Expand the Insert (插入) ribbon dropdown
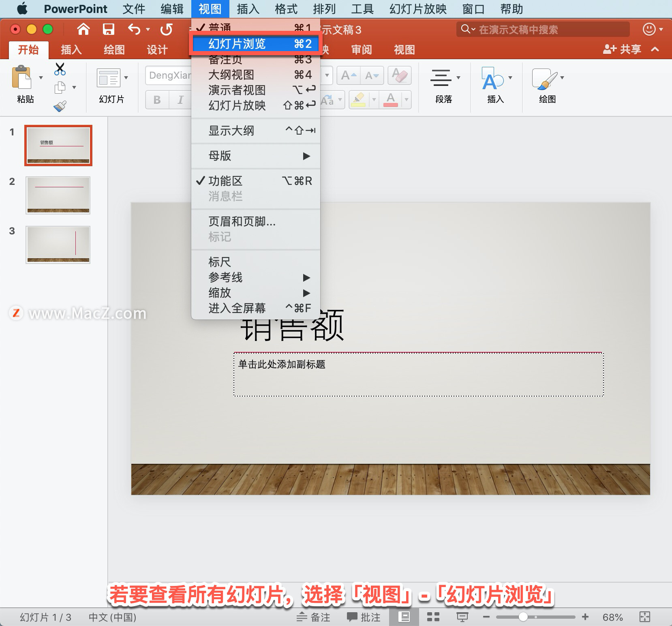672x626 pixels. click(510, 77)
